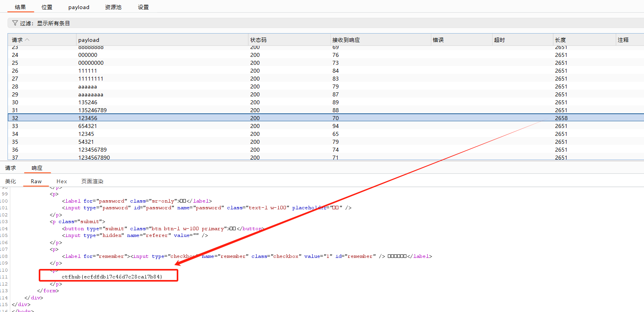Select the row with payload aaaaaa

(326, 86)
